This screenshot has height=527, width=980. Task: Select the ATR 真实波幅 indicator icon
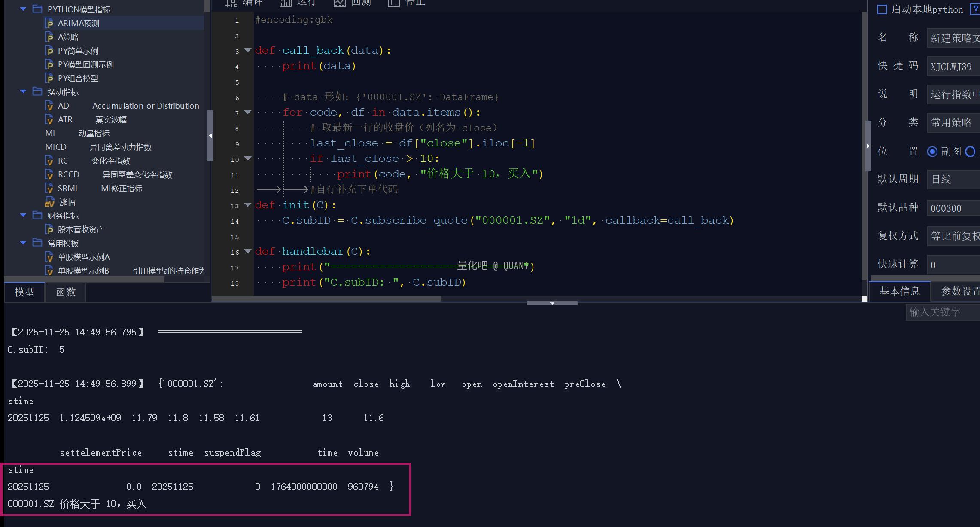click(49, 119)
